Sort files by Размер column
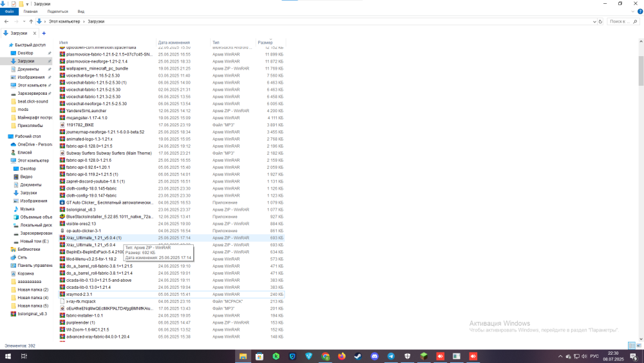This screenshot has height=363, width=644. (x=265, y=43)
